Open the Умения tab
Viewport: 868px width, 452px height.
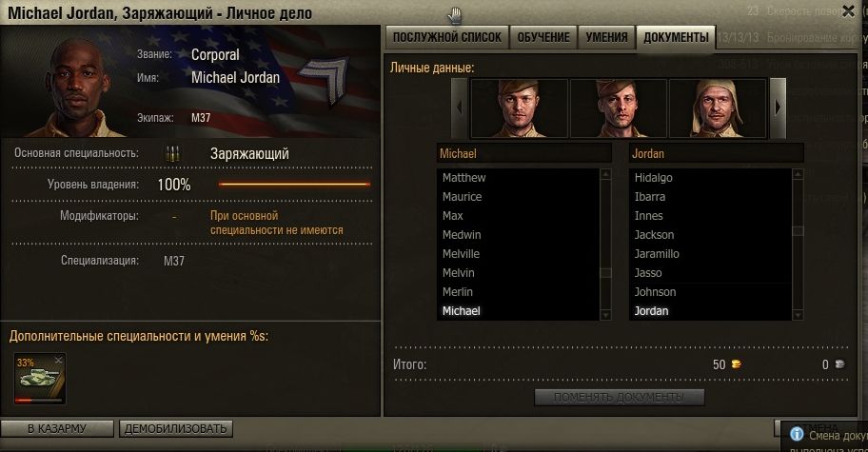click(x=606, y=37)
